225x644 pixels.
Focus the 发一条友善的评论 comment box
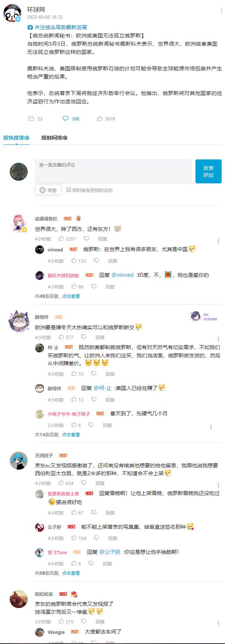click(x=114, y=171)
